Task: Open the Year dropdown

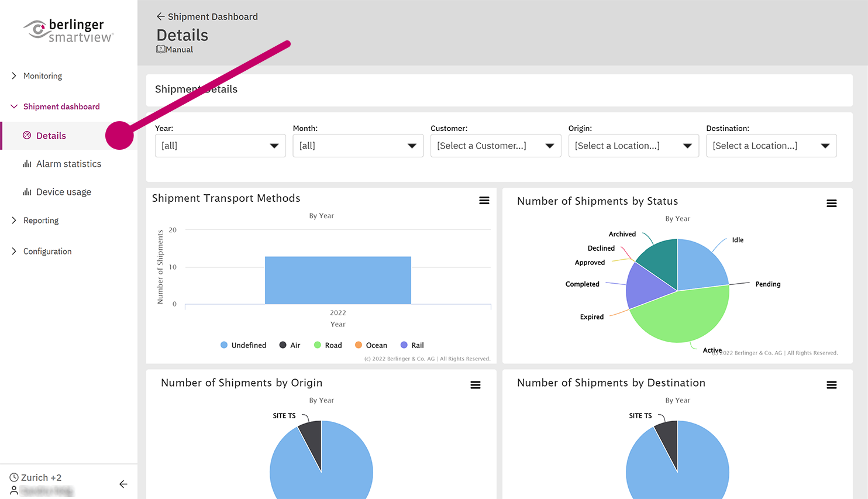Action: pos(221,146)
